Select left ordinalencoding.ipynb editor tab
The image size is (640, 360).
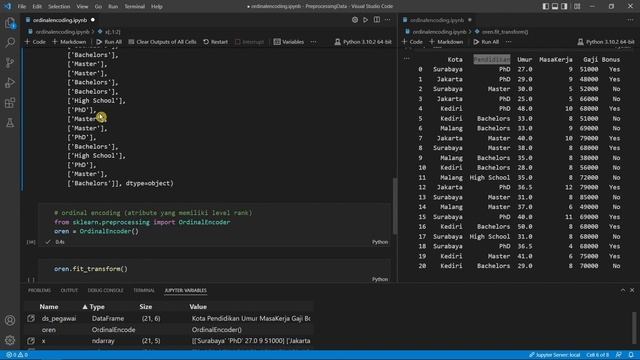pos(60,20)
